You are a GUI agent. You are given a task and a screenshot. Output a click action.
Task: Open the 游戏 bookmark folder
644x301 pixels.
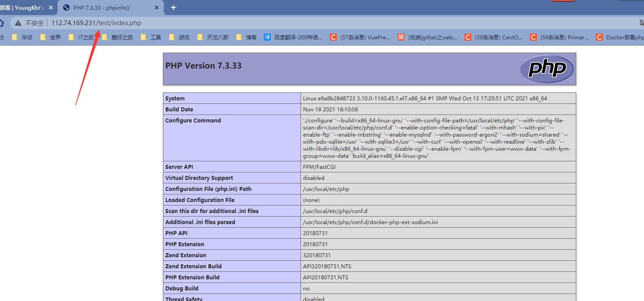[179, 38]
